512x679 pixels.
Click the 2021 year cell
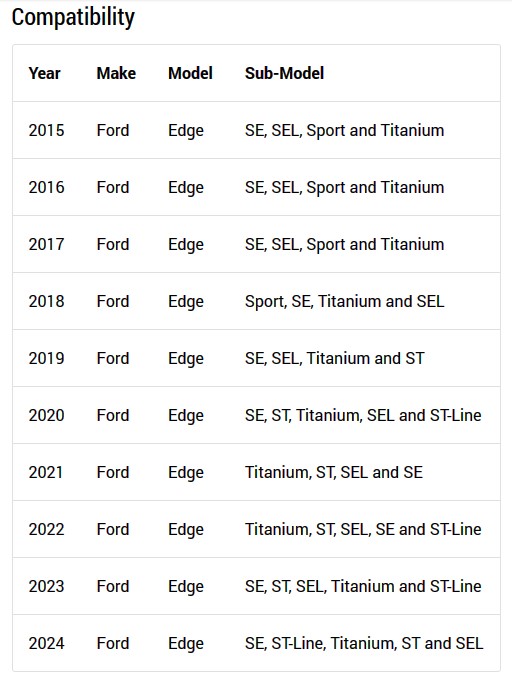tap(45, 472)
